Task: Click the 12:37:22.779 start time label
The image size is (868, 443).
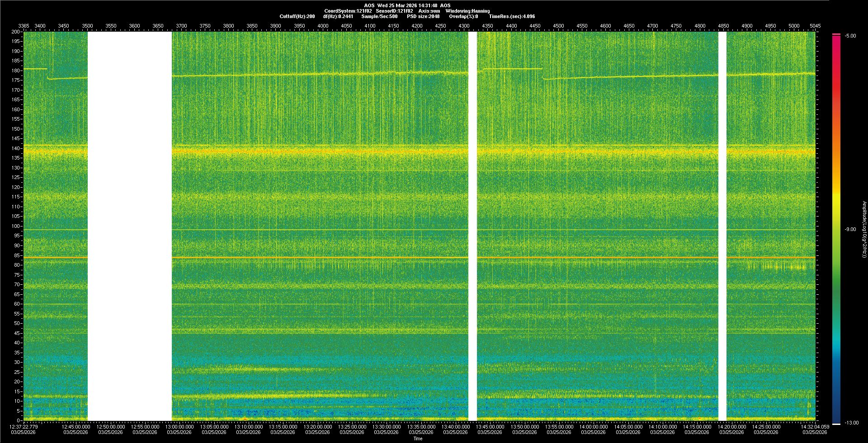Action: (24, 427)
